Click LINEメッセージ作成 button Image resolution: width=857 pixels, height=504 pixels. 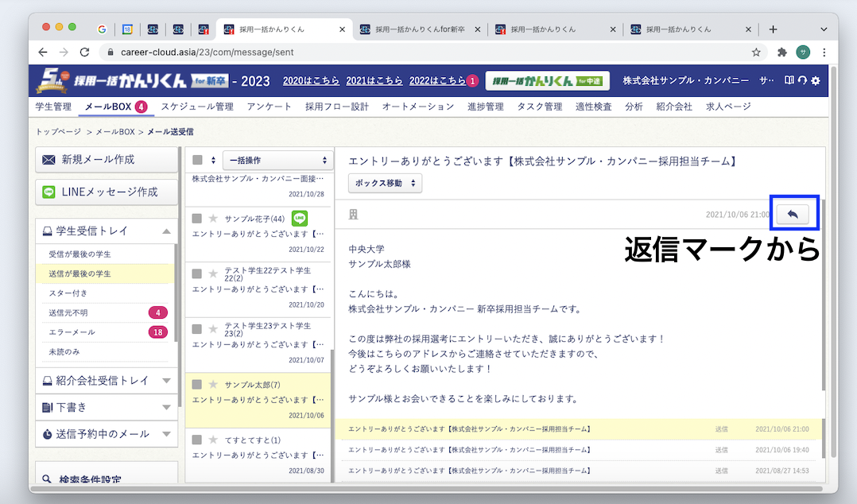[107, 192]
